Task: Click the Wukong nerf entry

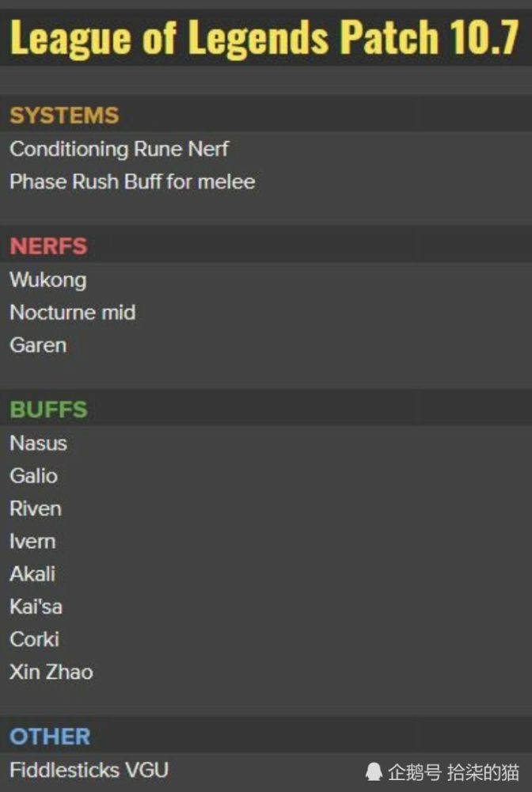Action: [48, 280]
